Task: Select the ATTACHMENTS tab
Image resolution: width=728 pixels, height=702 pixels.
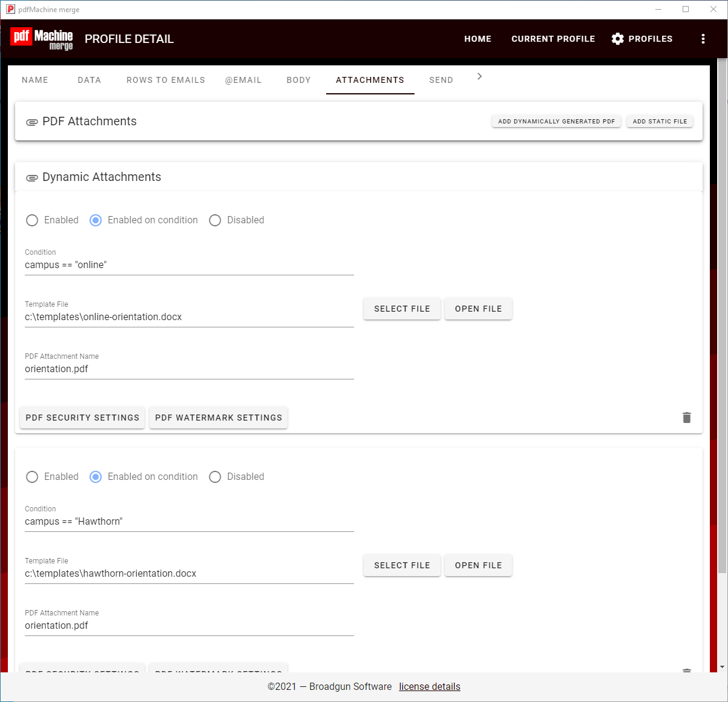Action: (370, 80)
